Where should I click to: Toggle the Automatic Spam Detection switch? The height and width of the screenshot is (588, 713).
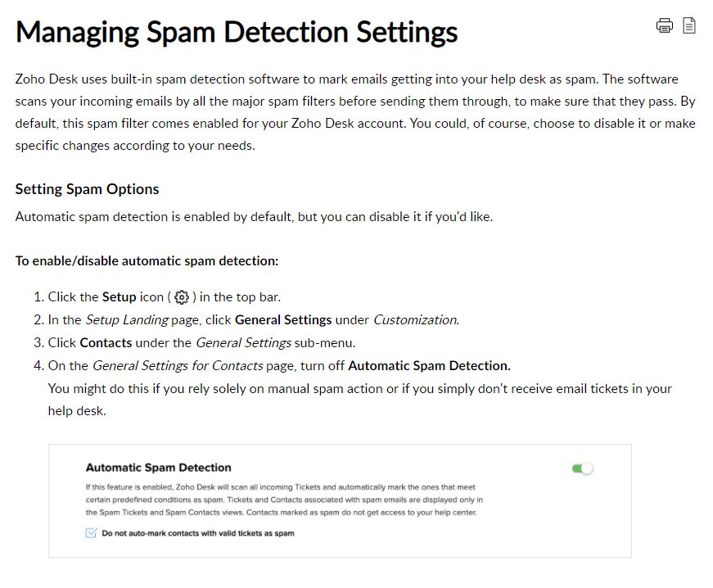click(x=583, y=468)
